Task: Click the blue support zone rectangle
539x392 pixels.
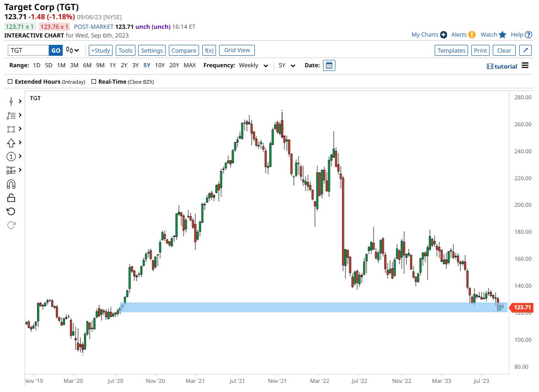Action: (x=313, y=307)
